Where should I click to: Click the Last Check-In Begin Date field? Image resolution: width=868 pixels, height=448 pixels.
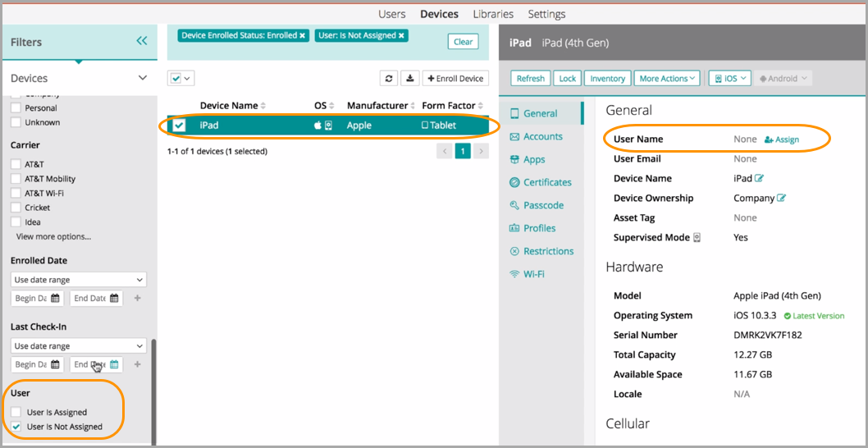[30, 365]
